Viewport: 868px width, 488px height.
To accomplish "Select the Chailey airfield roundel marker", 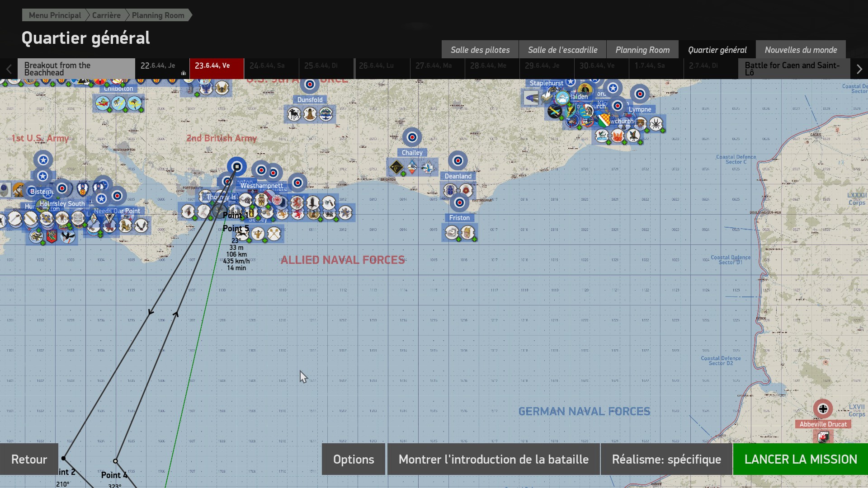I will pyautogui.click(x=412, y=137).
